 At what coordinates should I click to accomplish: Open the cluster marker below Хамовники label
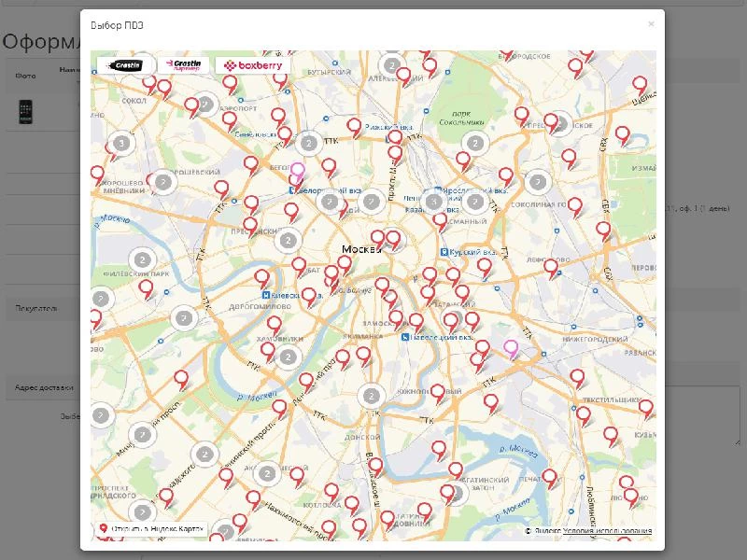pyautogui.click(x=288, y=357)
